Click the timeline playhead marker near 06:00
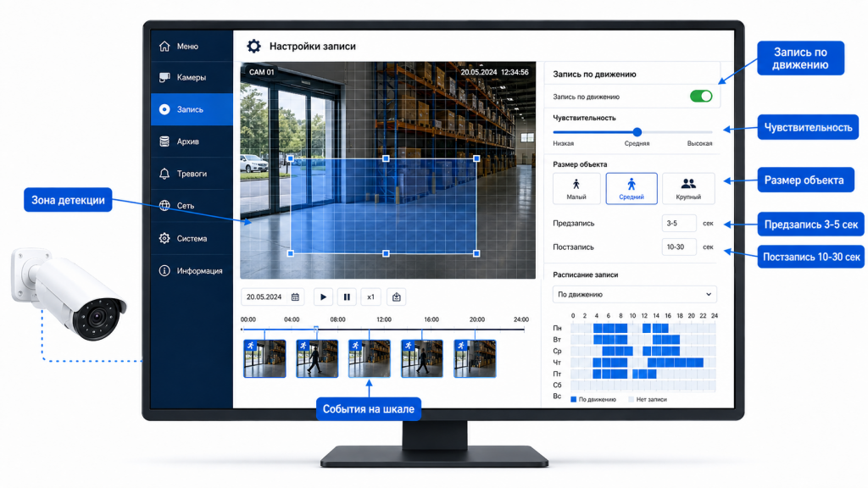 [x=316, y=329]
